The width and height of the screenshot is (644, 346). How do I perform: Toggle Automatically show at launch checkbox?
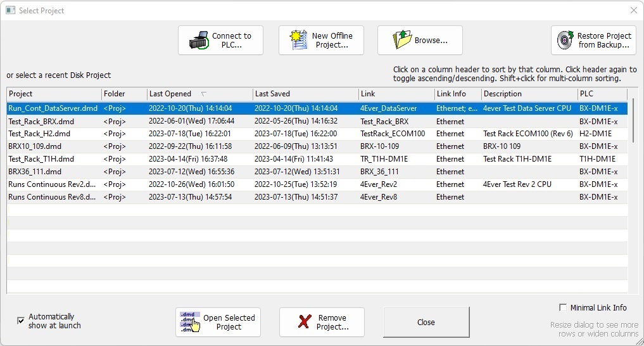21,321
